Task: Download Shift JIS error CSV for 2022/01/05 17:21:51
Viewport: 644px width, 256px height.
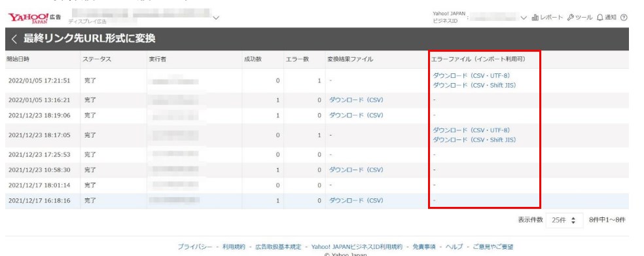Action: pos(474,85)
